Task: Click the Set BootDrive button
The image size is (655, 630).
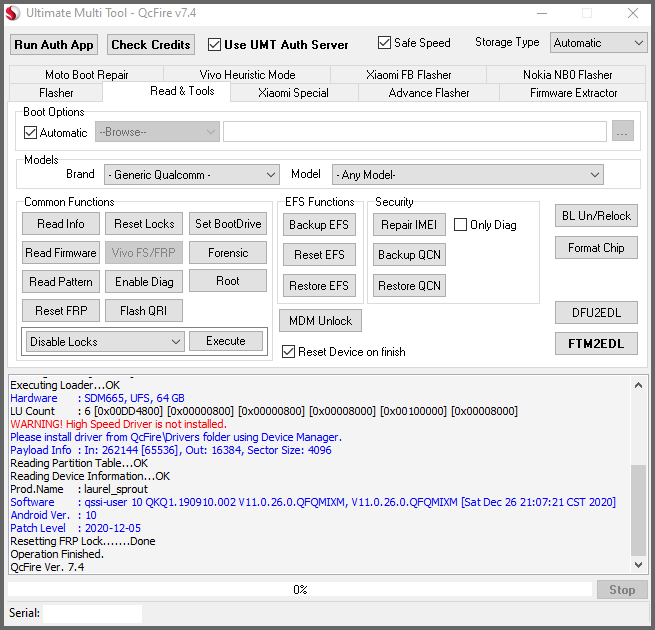Action: pos(228,224)
